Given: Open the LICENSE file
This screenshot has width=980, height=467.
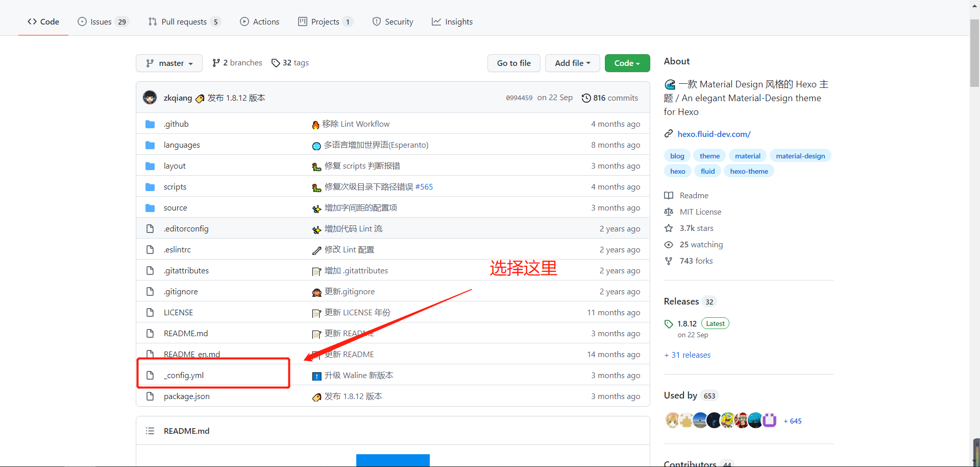Looking at the screenshot, I should pyautogui.click(x=178, y=312).
